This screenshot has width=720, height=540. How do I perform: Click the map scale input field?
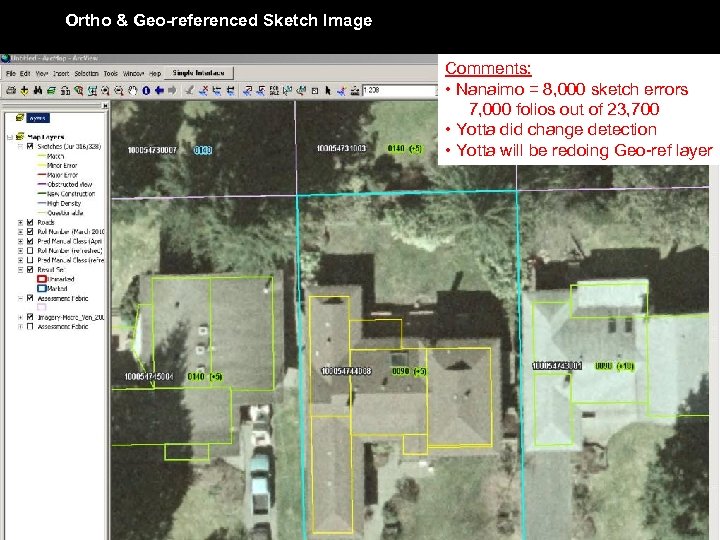[x=399, y=90]
